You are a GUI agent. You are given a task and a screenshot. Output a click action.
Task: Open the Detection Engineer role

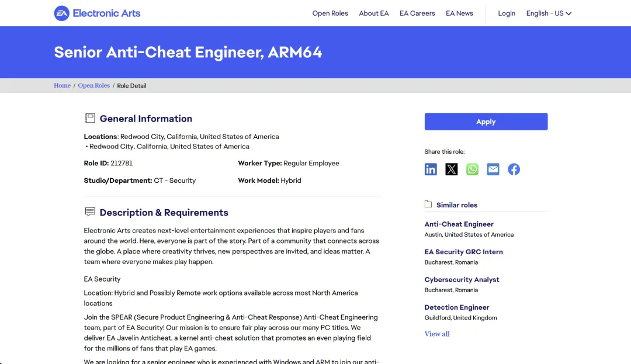(457, 307)
